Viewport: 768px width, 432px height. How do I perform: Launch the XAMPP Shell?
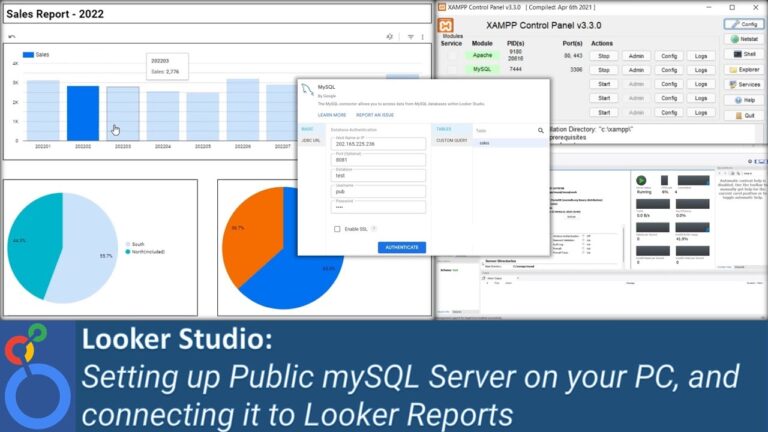[744, 54]
